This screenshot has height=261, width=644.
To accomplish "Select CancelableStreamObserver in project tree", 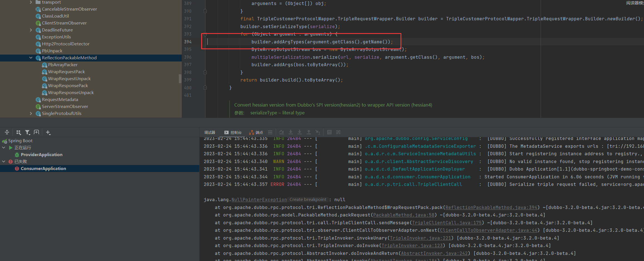I will pos(69,9).
